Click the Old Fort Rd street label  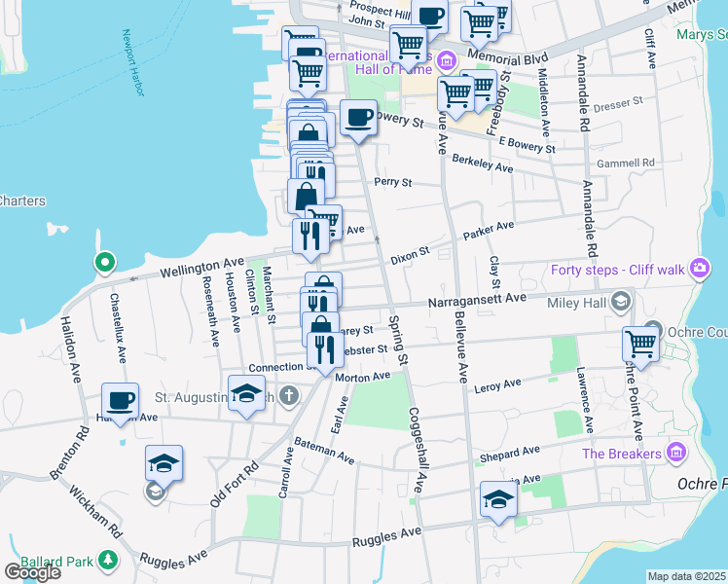(234, 484)
